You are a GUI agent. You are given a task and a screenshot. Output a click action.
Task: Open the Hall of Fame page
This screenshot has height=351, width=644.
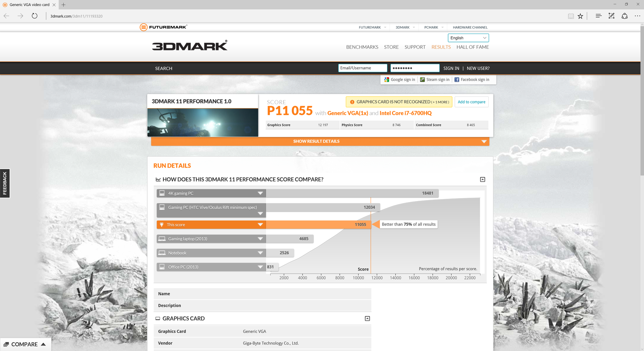pos(473,47)
